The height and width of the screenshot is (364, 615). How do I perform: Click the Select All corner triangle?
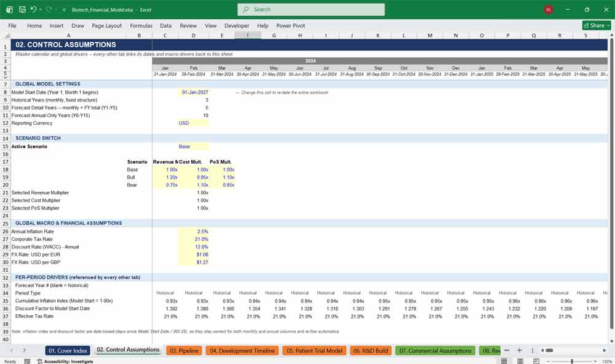point(7,35)
